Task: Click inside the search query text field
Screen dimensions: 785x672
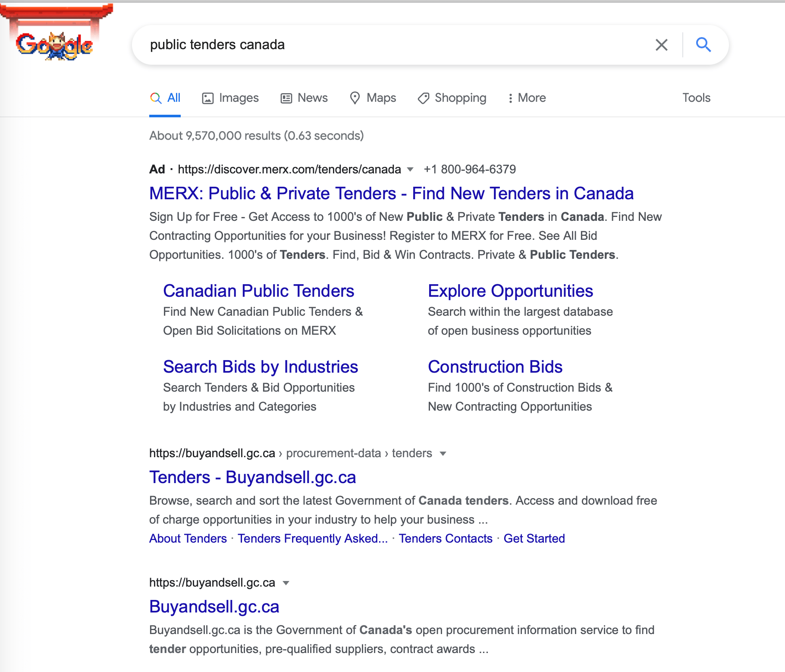Action: 388,45
